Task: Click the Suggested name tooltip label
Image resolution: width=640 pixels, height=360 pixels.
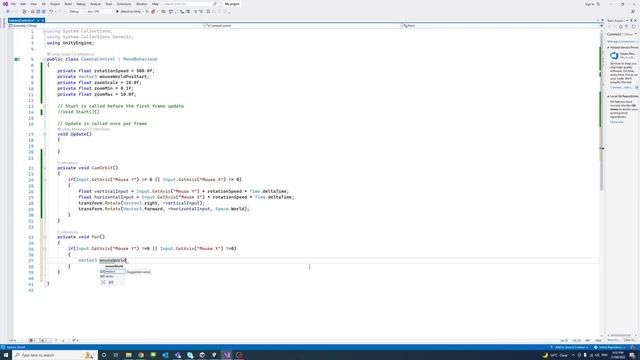Action: click(139, 272)
